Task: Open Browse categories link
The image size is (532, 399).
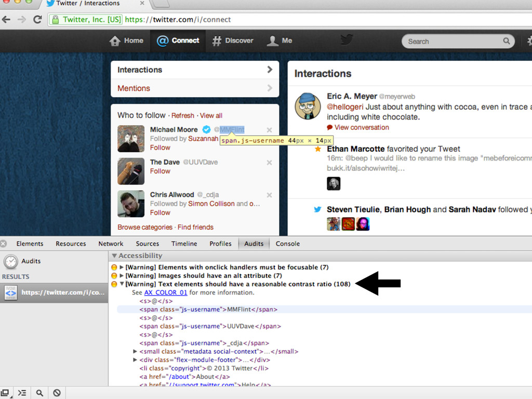Action: pos(145,228)
